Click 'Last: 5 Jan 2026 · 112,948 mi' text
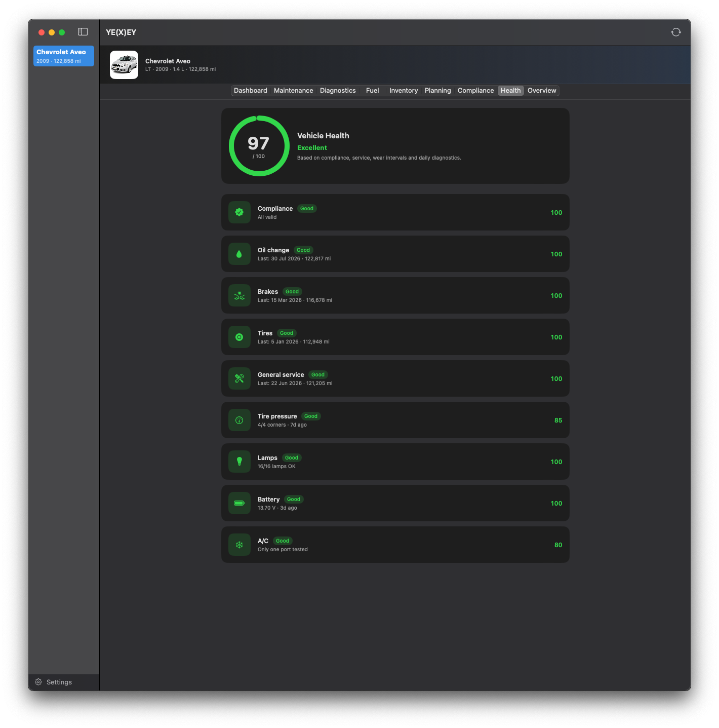Image resolution: width=719 pixels, height=728 pixels. [294, 342]
